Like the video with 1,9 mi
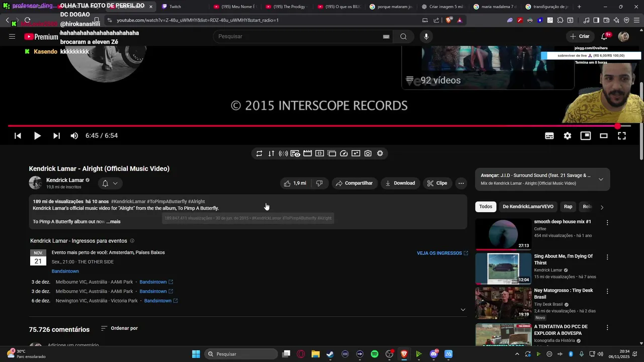 point(295,183)
